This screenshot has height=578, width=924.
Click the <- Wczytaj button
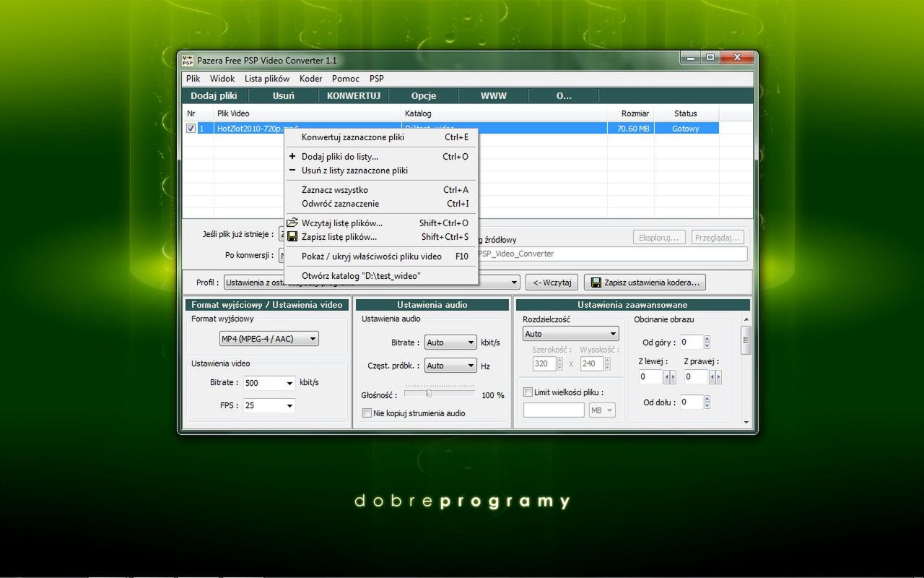point(552,282)
